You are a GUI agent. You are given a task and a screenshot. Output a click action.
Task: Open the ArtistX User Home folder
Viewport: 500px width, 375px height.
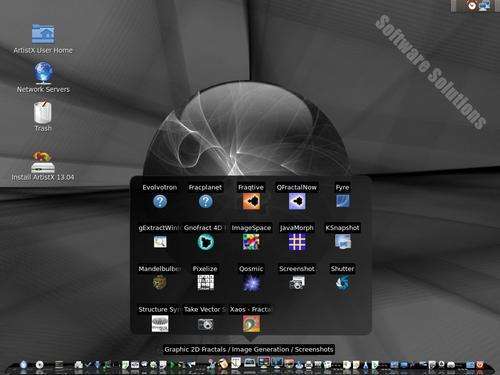[43, 34]
